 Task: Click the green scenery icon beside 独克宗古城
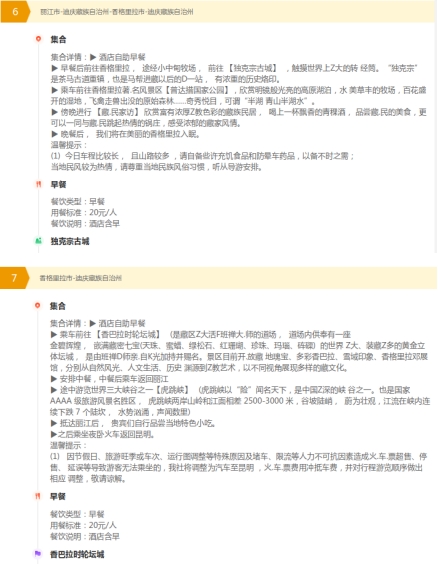point(38,241)
